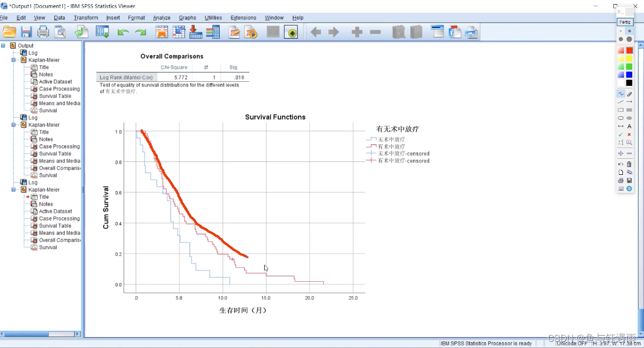Click the Insert Title toolbar icon
Screen dimensions: 644x348
coord(455,32)
